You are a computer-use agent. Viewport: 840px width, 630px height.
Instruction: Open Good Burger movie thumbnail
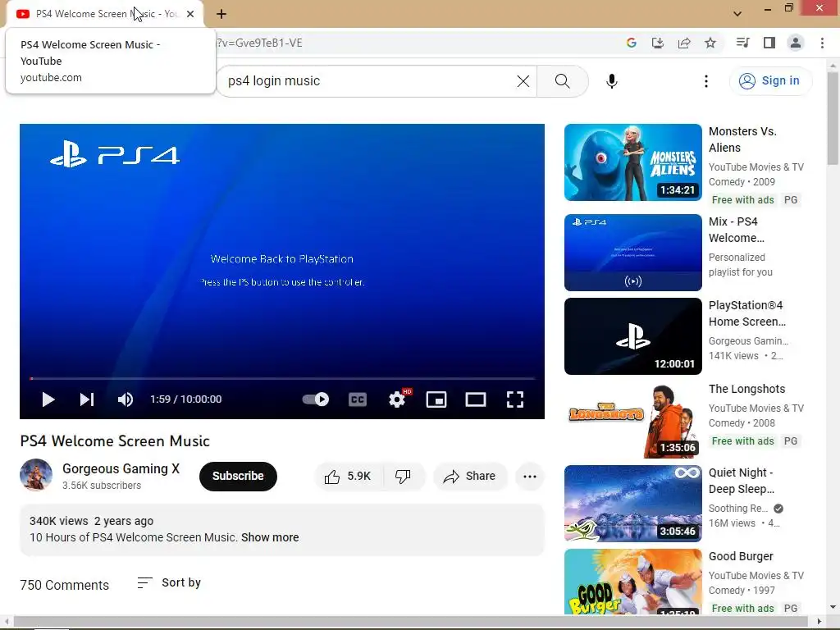(632, 582)
